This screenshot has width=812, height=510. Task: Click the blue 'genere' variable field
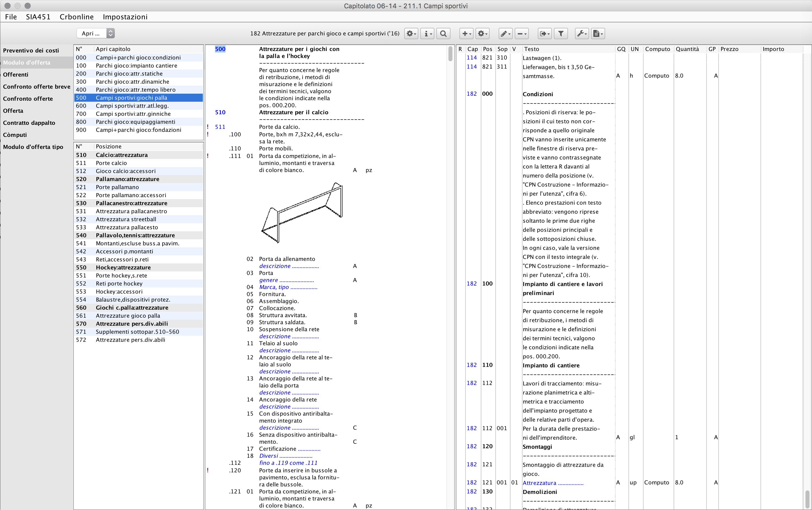coord(287,280)
